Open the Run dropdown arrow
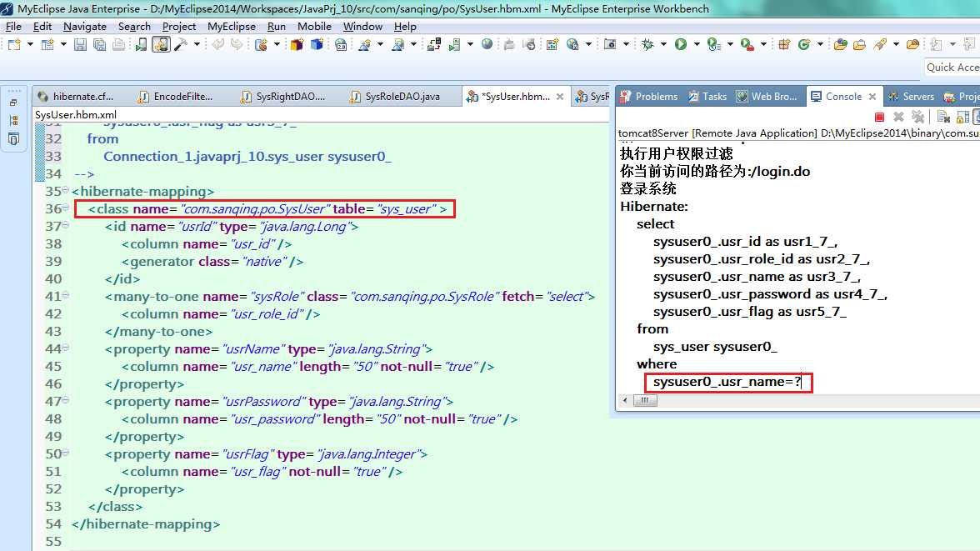Screen dimensions: 980x551 point(697,44)
